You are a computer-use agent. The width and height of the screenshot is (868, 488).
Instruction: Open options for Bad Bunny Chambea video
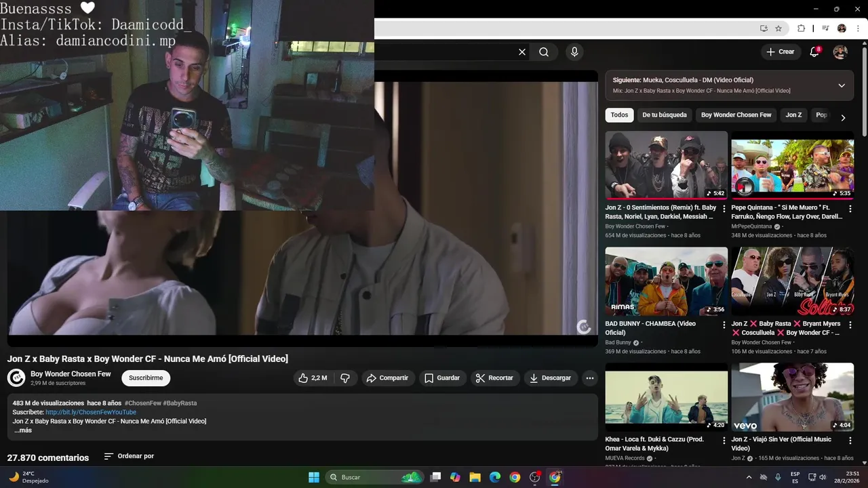pos(724,325)
